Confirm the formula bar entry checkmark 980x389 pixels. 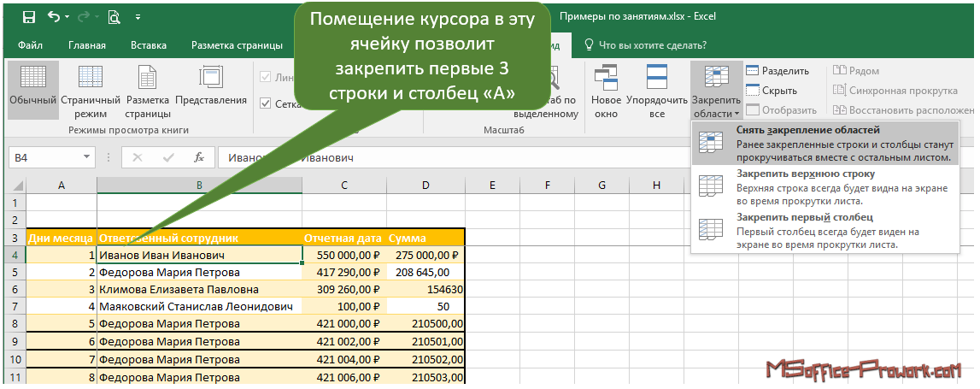point(169,158)
